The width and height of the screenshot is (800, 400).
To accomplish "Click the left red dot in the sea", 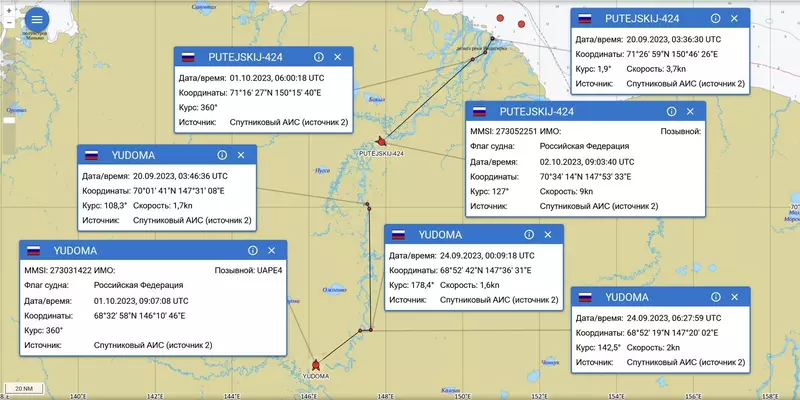I will (x=501, y=18).
